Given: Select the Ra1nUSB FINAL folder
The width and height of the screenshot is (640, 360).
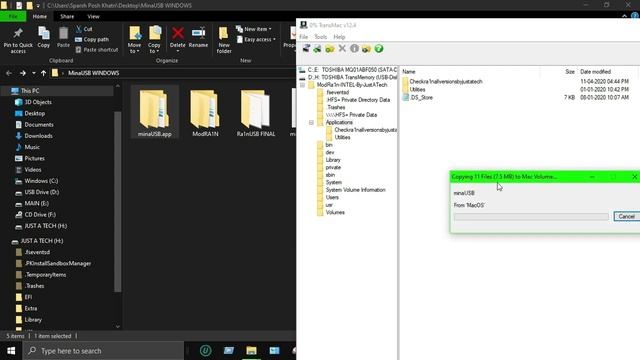Looking at the screenshot, I should tap(256, 112).
